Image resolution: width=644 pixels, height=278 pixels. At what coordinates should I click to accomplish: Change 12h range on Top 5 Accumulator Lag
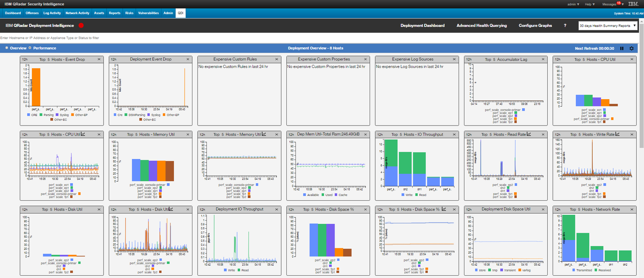(x=469, y=59)
